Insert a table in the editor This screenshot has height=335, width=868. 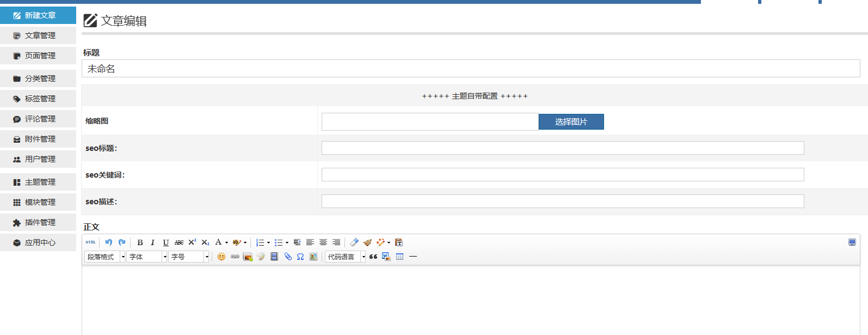coord(399,257)
